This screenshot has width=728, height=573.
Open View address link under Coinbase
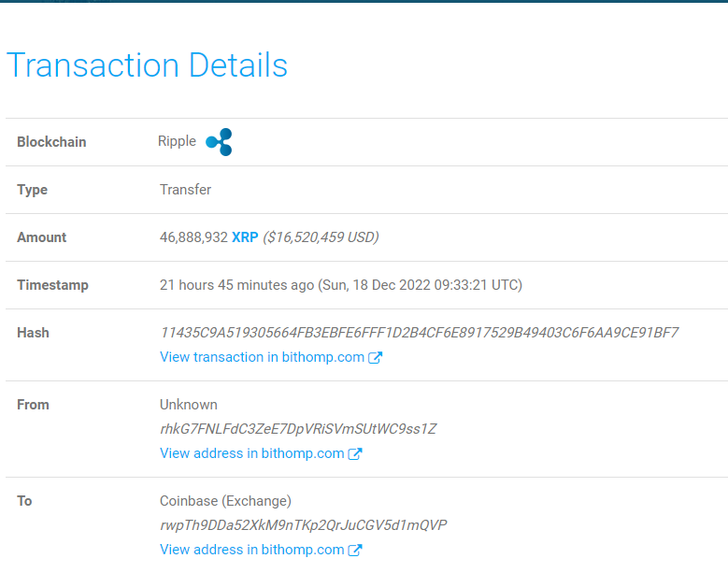click(251, 550)
